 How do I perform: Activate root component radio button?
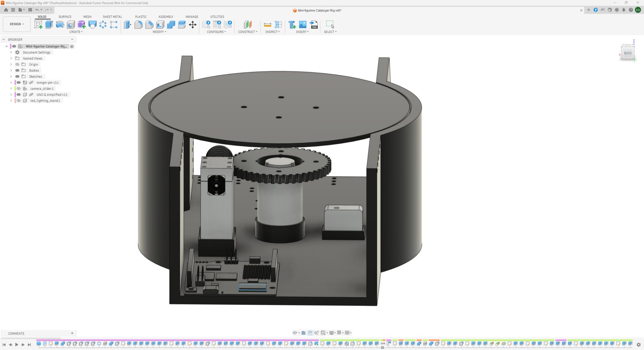pos(72,46)
